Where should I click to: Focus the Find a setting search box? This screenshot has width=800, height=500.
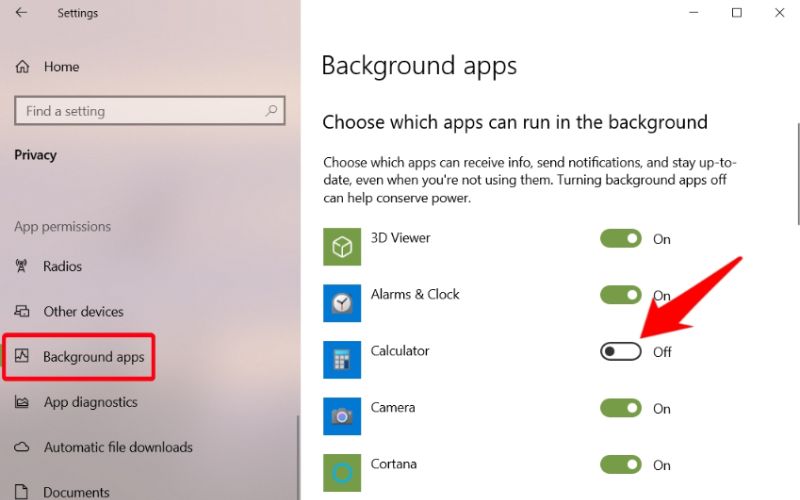tap(149, 111)
